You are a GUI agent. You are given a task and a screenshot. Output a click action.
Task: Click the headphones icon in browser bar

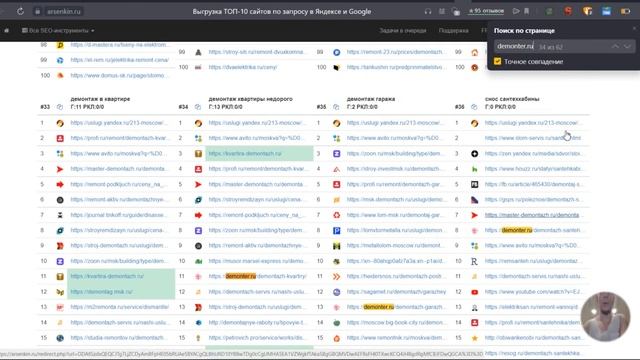coord(427,11)
